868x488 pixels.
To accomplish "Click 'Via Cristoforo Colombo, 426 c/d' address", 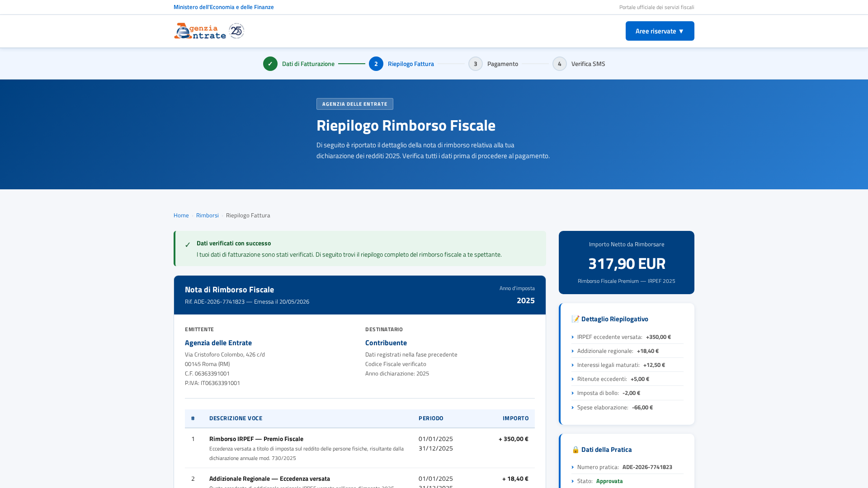I will pos(225,355).
